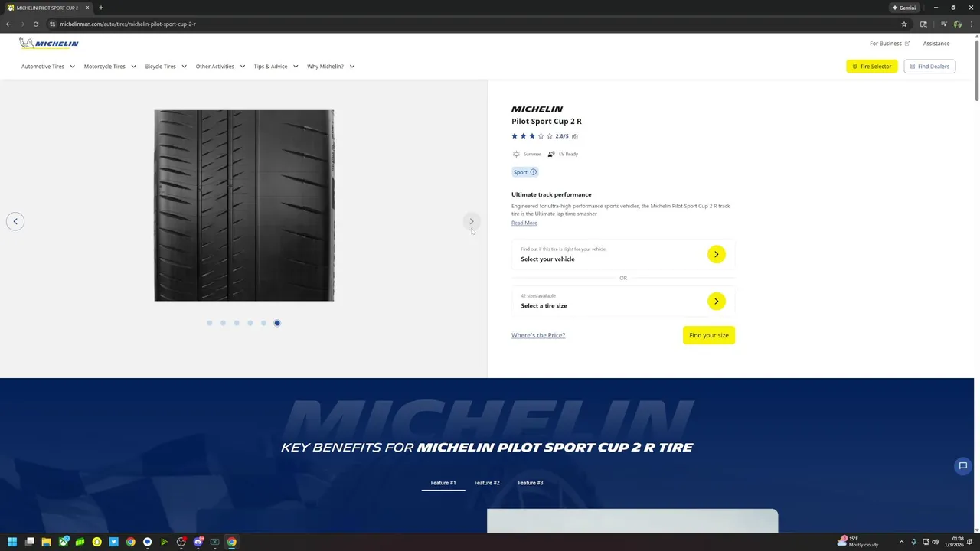Select fourth carousel dot

[x=250, y=323]
